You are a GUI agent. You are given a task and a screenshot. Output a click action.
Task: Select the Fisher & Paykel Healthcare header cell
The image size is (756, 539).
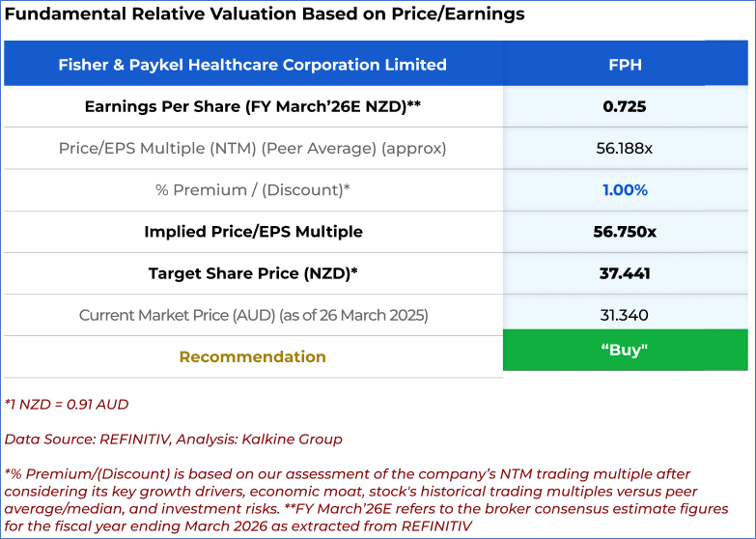[x=252, y=65]
